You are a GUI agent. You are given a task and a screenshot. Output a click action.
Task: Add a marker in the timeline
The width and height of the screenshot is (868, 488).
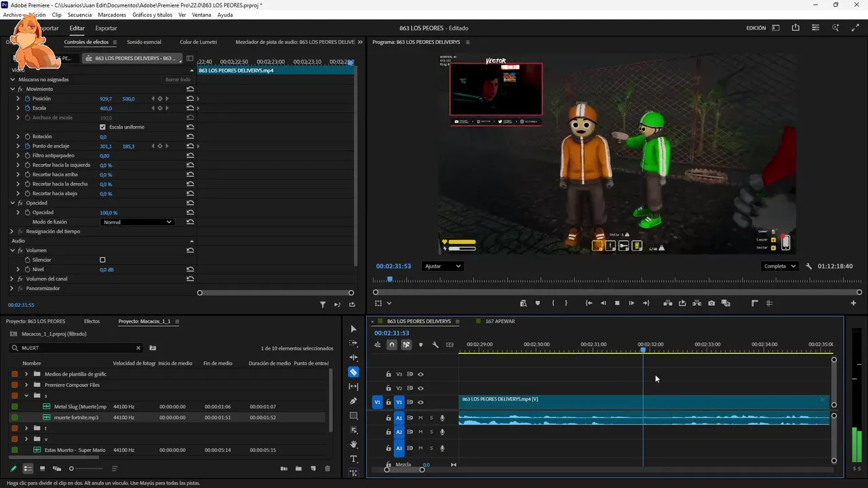pyautogui.click(x=420, y=345)
